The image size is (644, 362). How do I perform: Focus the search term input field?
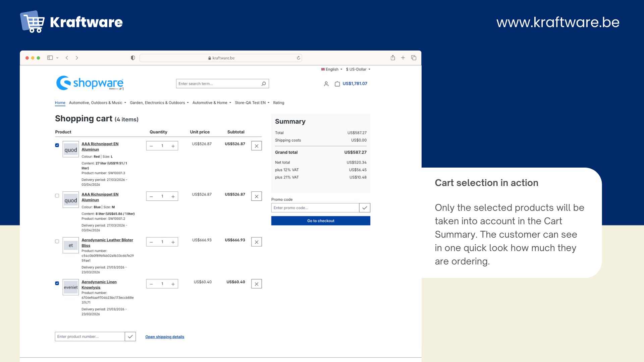click(218, 83)
